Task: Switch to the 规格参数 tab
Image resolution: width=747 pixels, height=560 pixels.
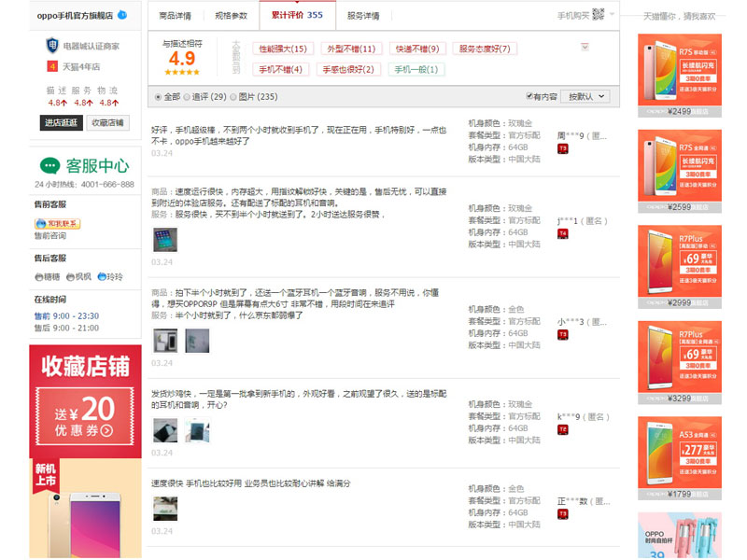Action: tap(231, 16)
